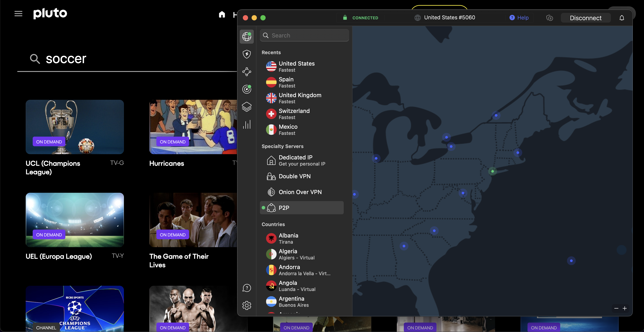Open Hurricanes cartoon thumbnail
The image size is (644, 332).
[x=193, y=127]
